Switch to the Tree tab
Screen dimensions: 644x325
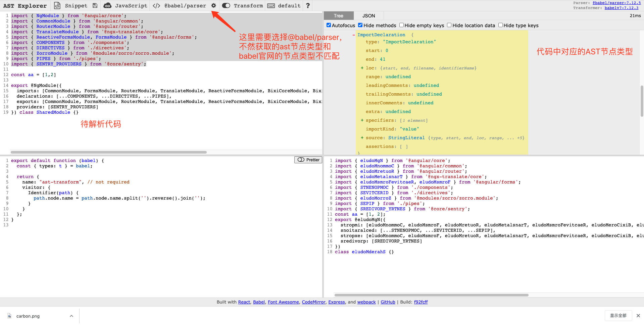[339, 16]
